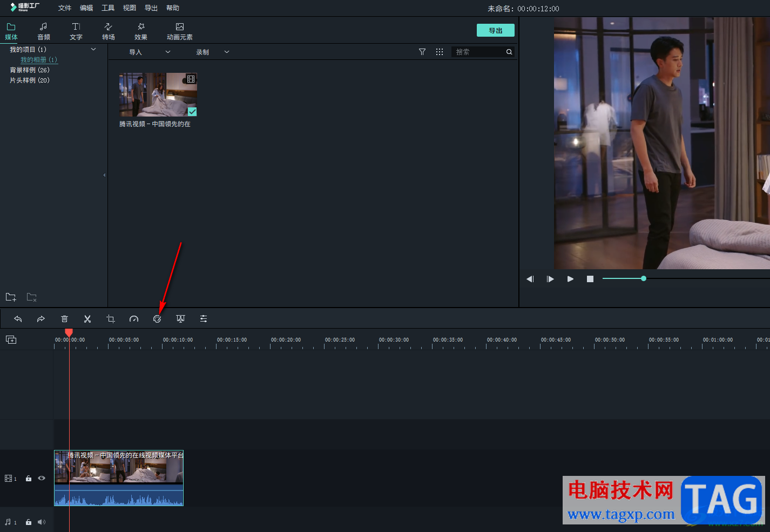Screen dimensions: 770x532
Task: Select the 腾讯视频 clip on timeline
Action: pyautogui.click(x=119, y=478)
